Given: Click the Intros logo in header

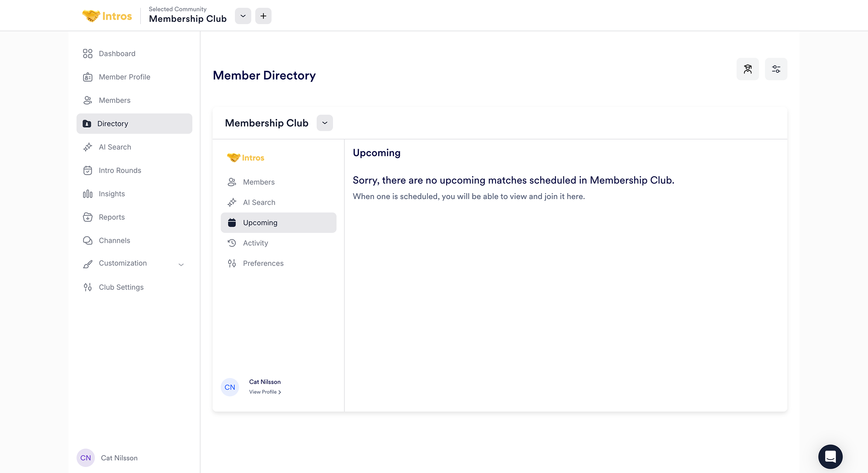Looking at the screenshot, I should pos(107,16).
